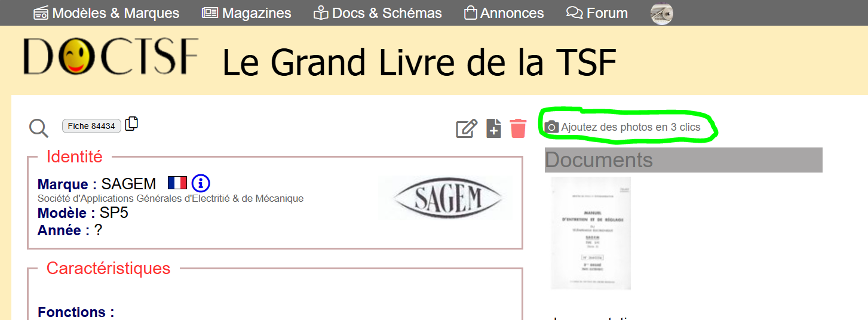Click the DOCTSF smiley logo
The image size is (868, 320).
pos(111,56)
